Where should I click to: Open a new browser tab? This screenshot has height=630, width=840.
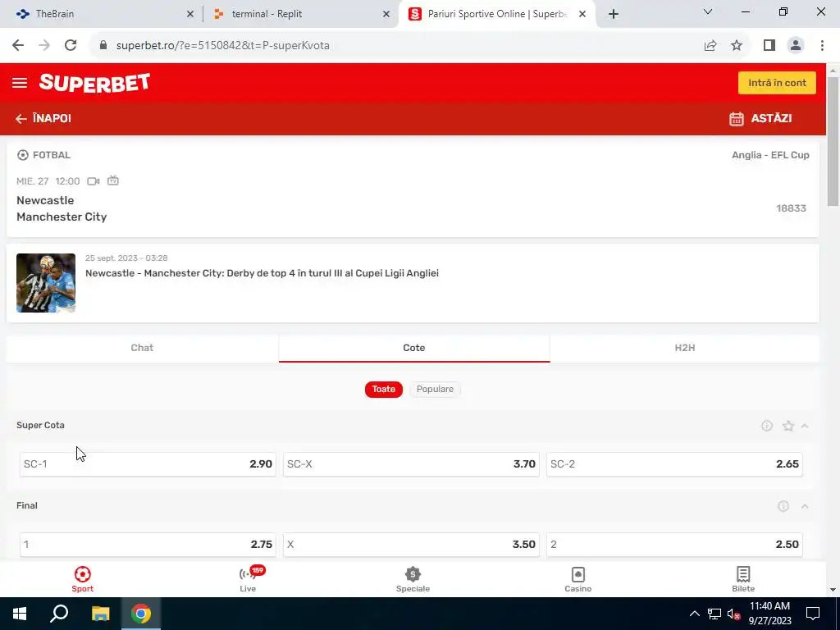[x=614, y=15]
